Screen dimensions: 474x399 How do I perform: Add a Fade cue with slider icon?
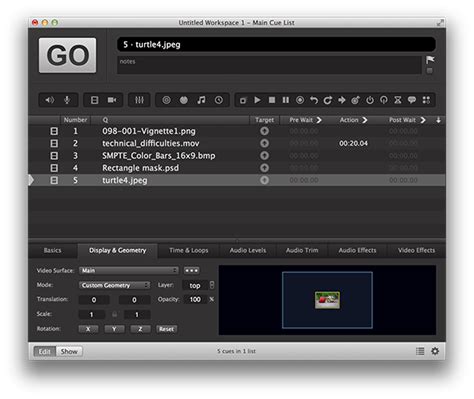click(x=139, y=100)
